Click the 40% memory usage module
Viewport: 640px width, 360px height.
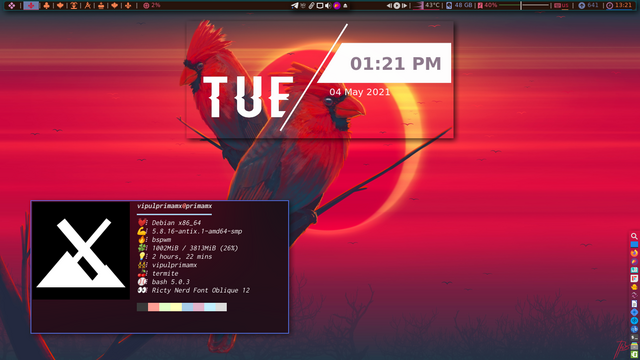487,5
